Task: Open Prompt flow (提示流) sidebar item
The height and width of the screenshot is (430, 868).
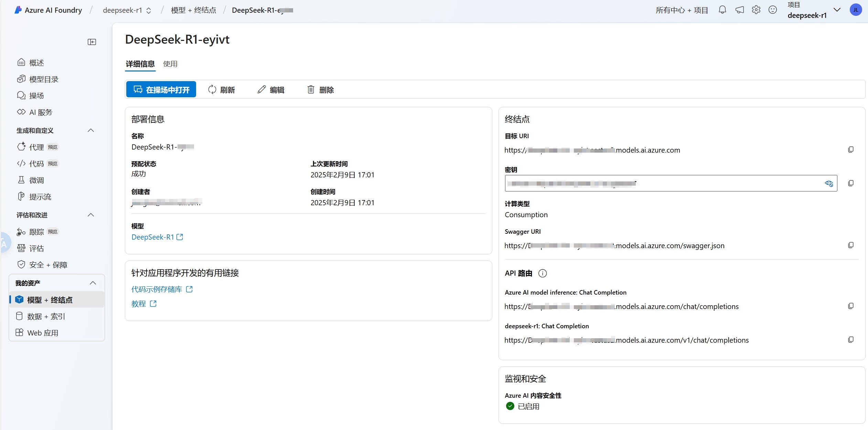Action: click(x=34, y=197)
